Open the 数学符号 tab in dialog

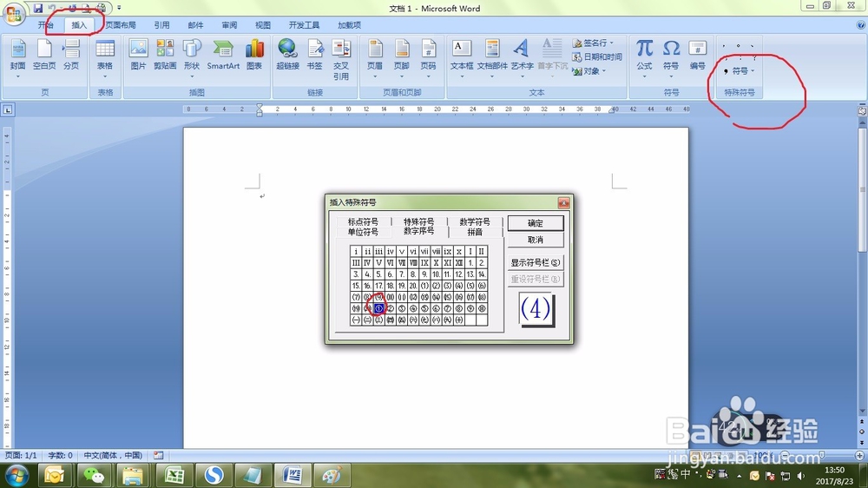(x=475, y=221)
